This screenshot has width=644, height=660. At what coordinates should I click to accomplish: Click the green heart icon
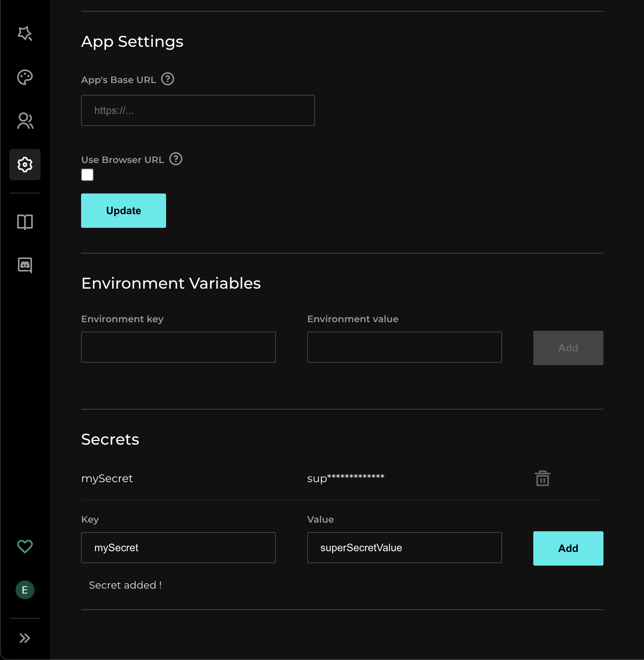pyautogui.click(x=25, y=546)
